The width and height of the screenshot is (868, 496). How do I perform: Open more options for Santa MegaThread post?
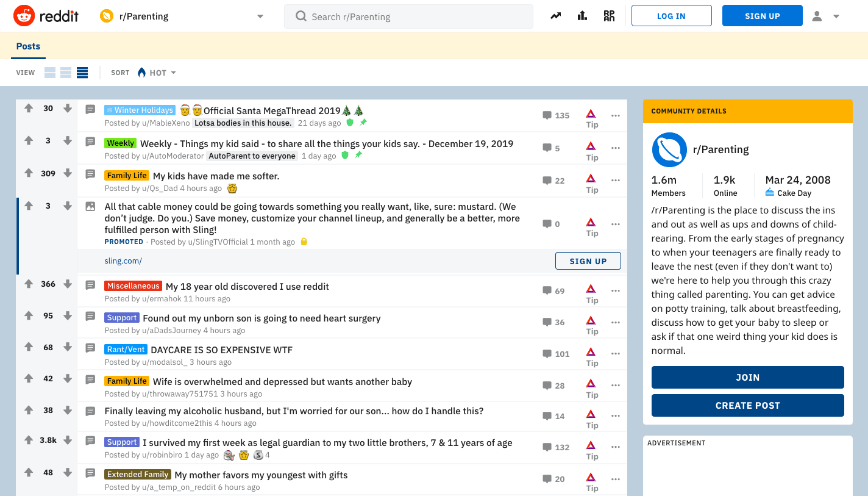coord(616,115)
